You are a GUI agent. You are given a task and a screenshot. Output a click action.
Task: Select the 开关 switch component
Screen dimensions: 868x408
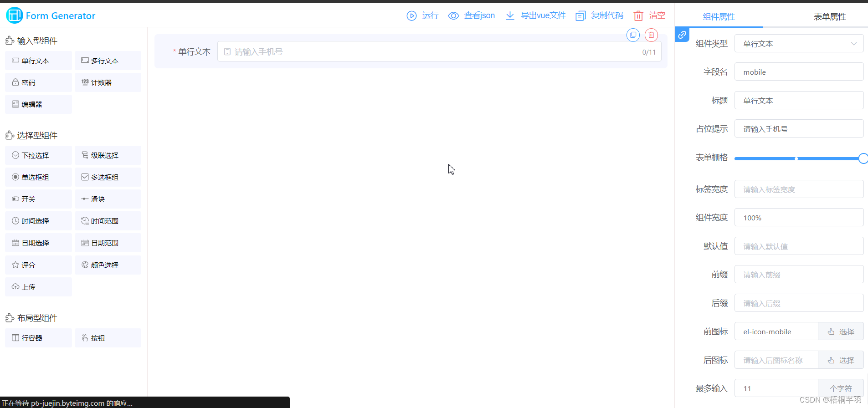coord(38,199)
